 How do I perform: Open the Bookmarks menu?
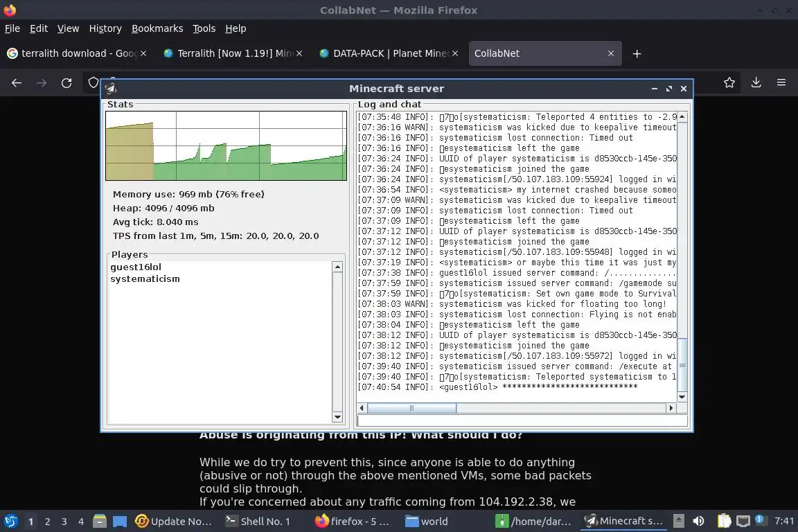(157, 28)
